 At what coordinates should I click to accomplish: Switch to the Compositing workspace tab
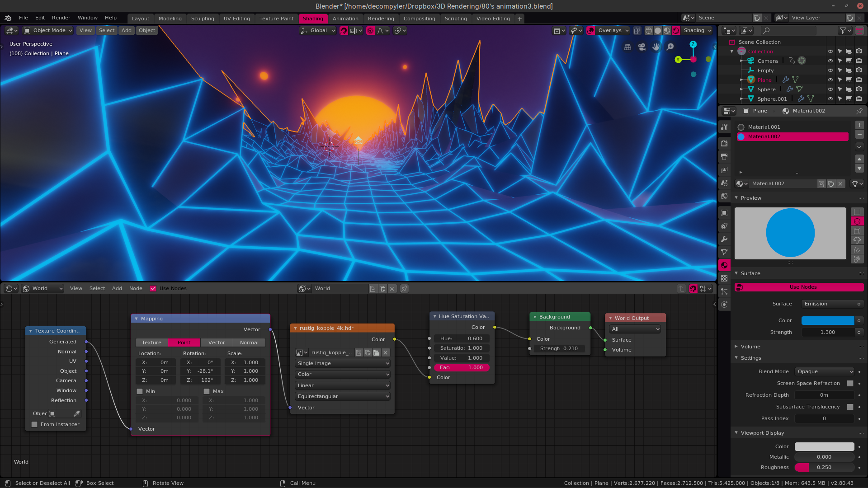click(419, 19)
